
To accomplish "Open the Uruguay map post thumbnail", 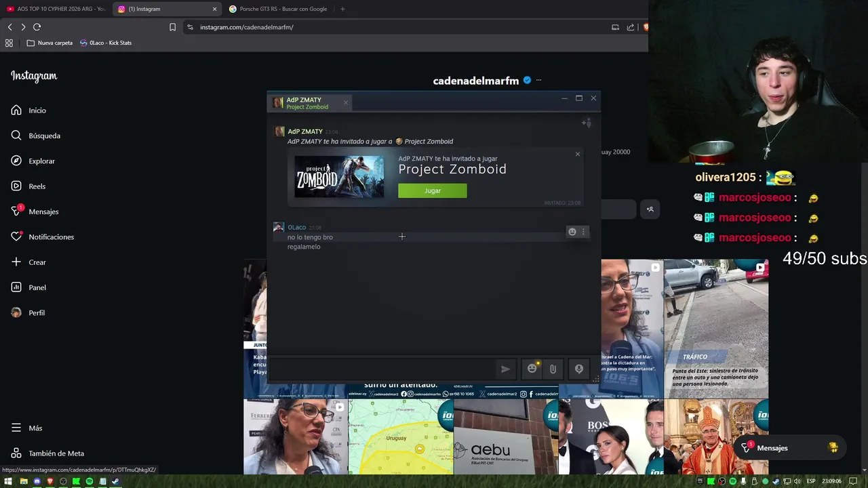I will tap(401, 436).
